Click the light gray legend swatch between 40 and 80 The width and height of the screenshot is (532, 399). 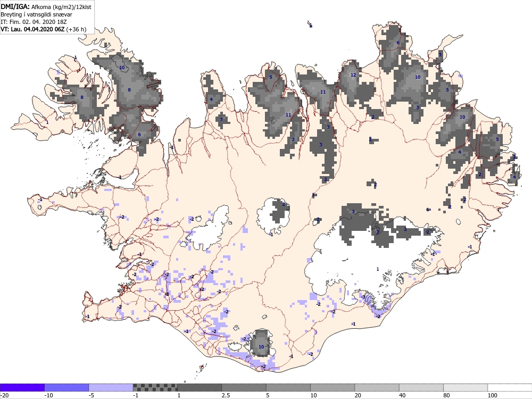click(x=421, y=387)
